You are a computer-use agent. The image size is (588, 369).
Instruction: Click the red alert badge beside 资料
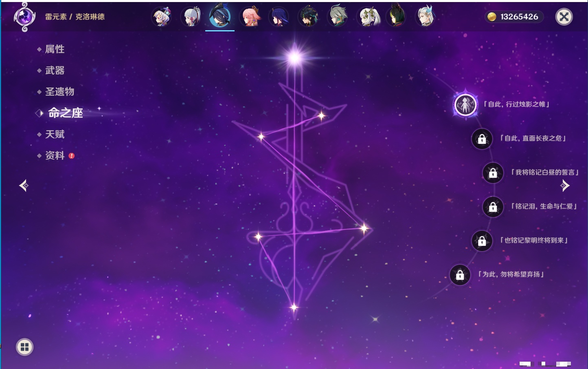point(72,156)
